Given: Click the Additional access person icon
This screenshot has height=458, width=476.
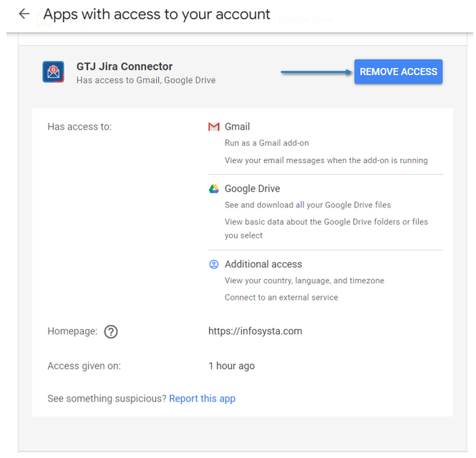Looking at the screenshot, I should click(213, 264).
